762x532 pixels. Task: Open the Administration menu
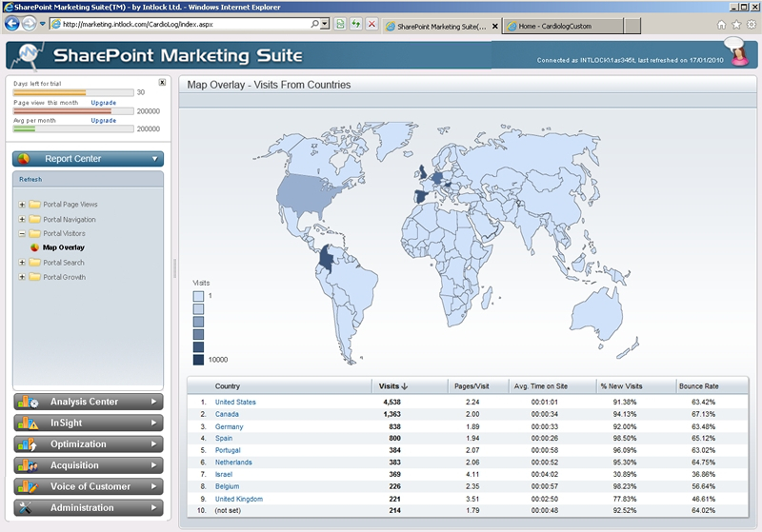pos(89,507)
